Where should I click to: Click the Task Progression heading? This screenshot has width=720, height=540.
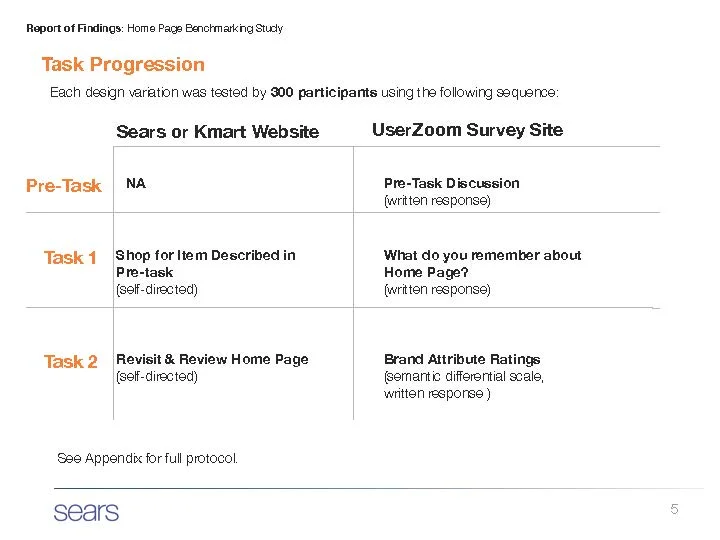pyautogui.click(x=123, y=65)
